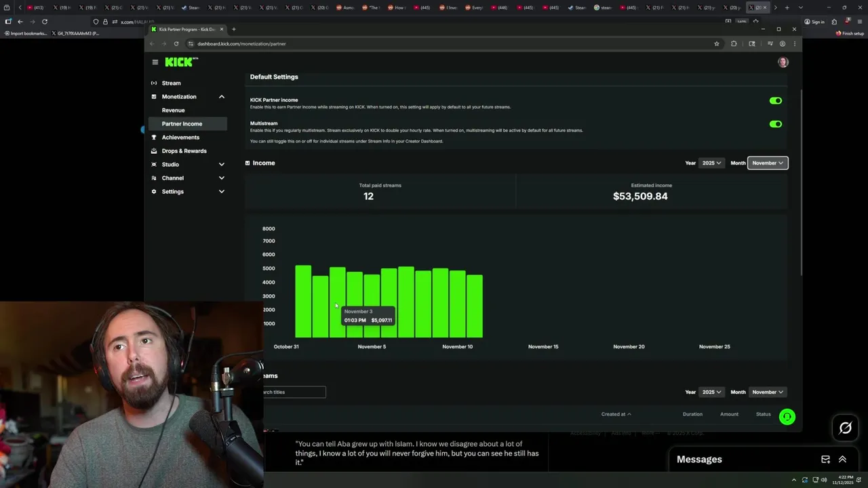This screenshot has width=868, height=488.
Task: Open the system volume icon
Action: point(823,480)
